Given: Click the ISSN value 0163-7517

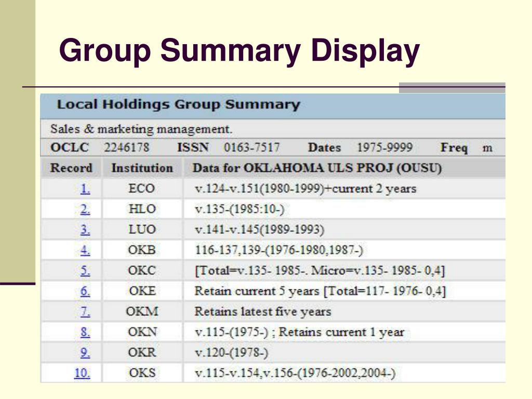Looking at the screenshot, I should pyautogui.click(x=252, y=148).
